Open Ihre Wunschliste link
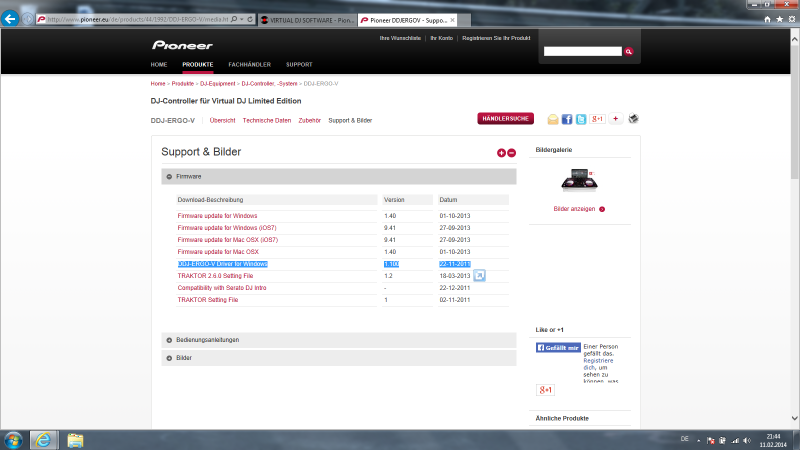Screen dimensions: 800x450 point(400,38)
